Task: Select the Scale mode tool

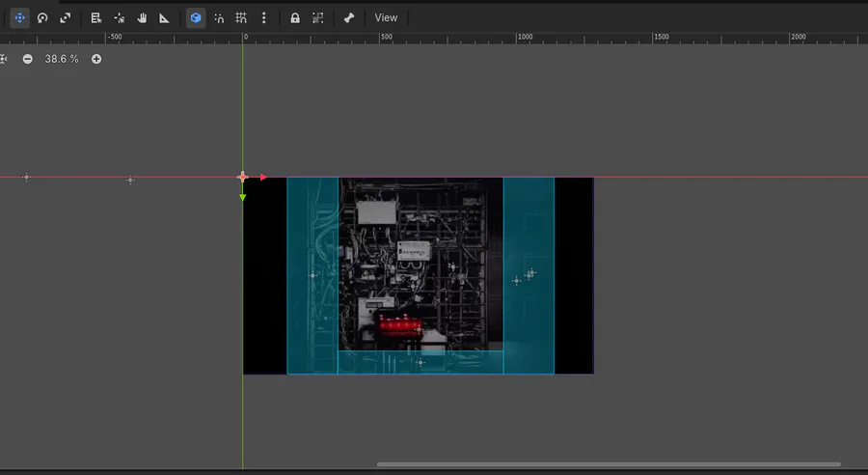Action: tap(66, 17)
